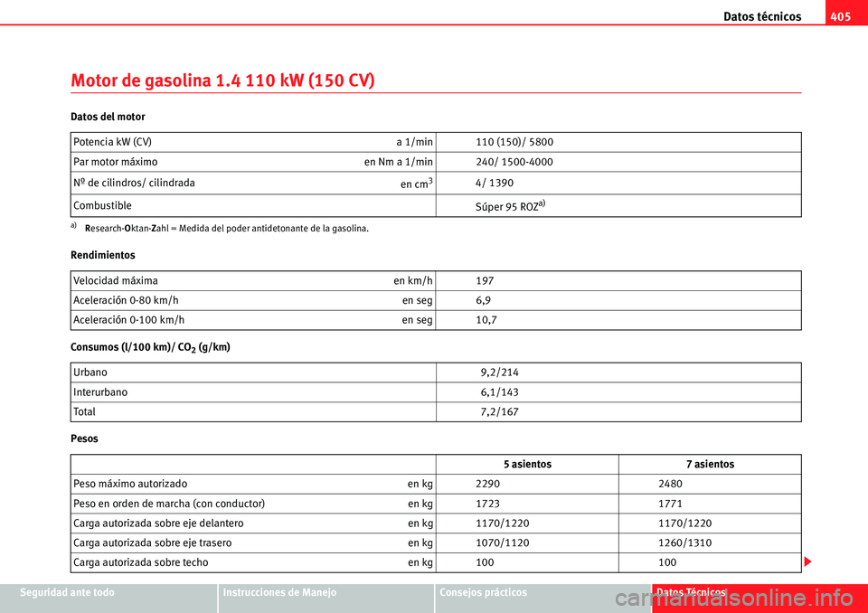868x613 pixels.
Task: Select the weight value 2480
Action: 670,484
